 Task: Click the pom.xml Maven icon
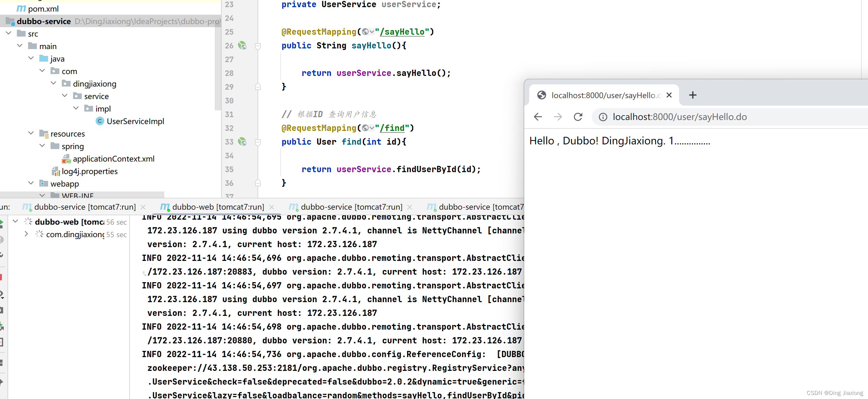(21, 8)
